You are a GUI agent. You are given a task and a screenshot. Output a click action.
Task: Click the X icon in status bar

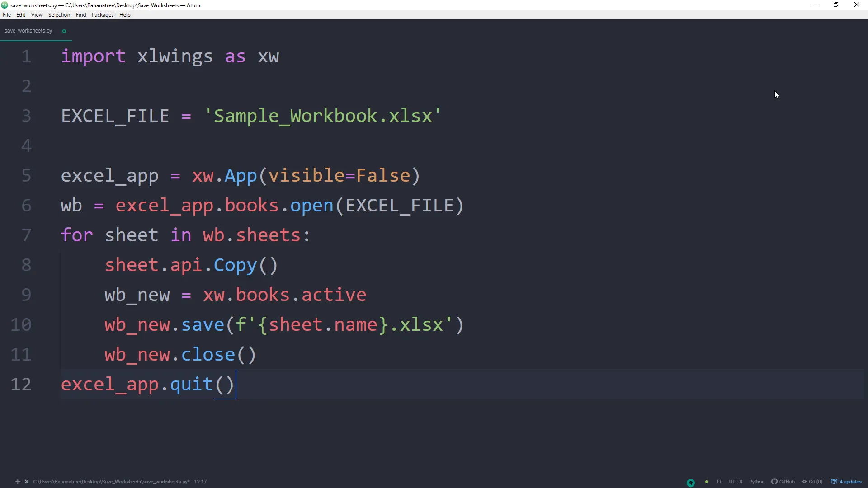pos(27,482)
